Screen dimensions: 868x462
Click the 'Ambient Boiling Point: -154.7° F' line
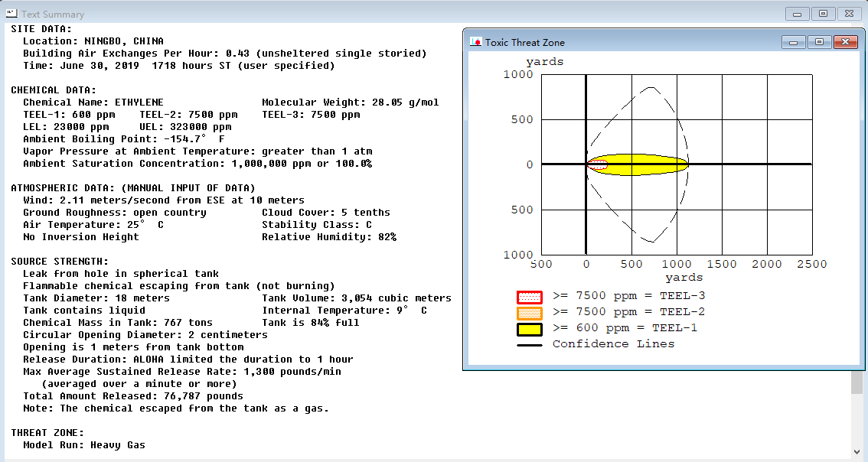(124, 138)
